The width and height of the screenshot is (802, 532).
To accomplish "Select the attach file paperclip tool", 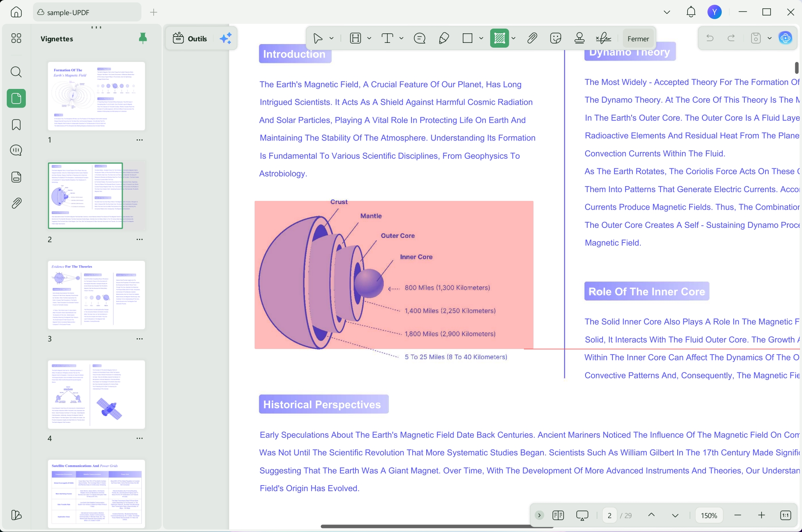I will pos(532,38).
